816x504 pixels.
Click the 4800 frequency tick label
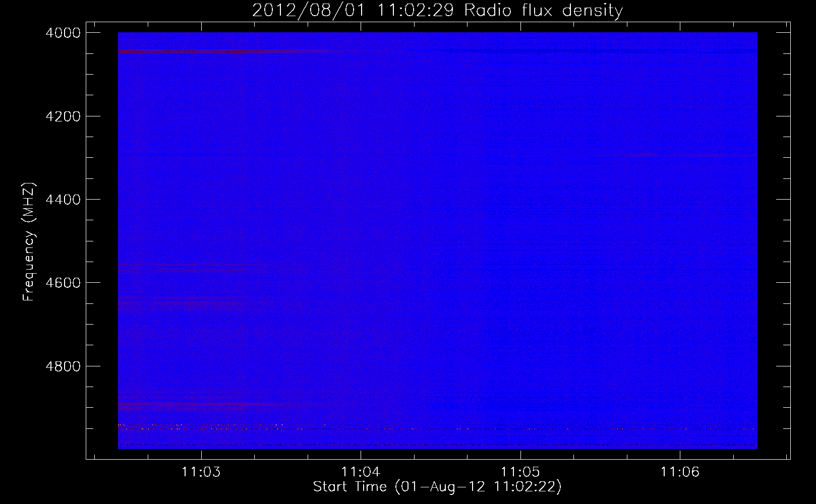point(63,366)
